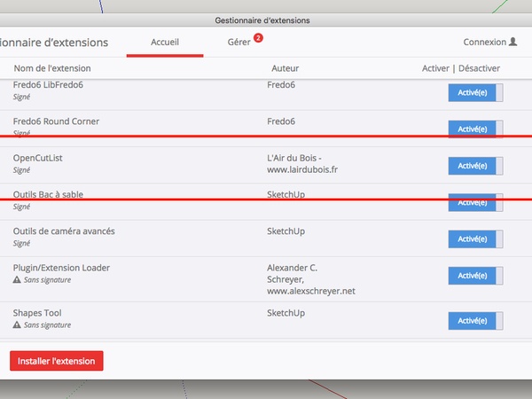Select the Plugin/Extension Loader name
Screen dimensions: 532x399
(61, 268)
